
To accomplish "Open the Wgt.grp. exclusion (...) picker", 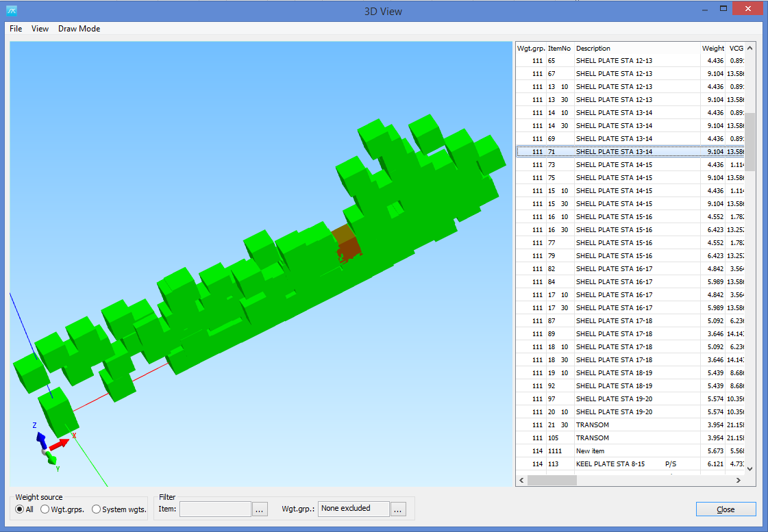I will (x=398, y=509).
